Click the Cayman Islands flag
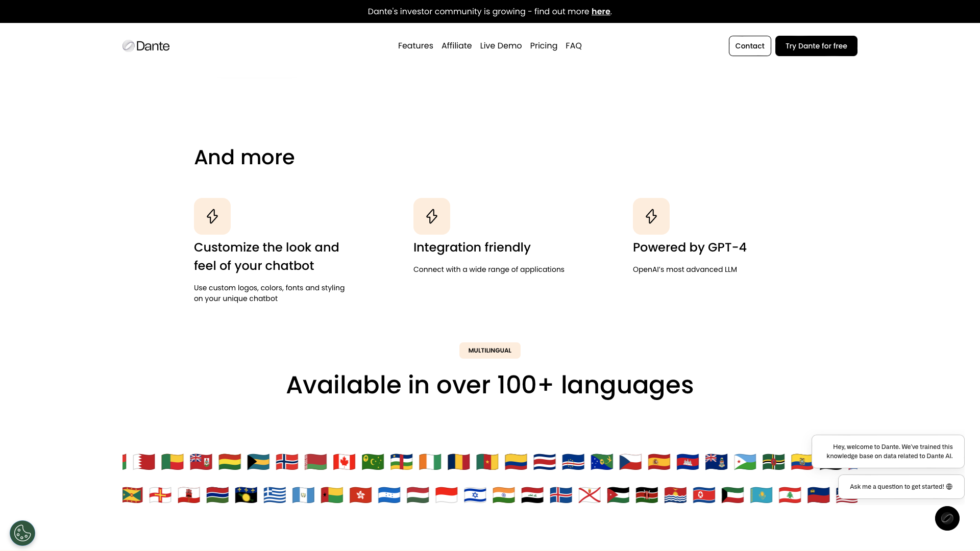This screenshot has height=551, width=980. coord(716,462)
